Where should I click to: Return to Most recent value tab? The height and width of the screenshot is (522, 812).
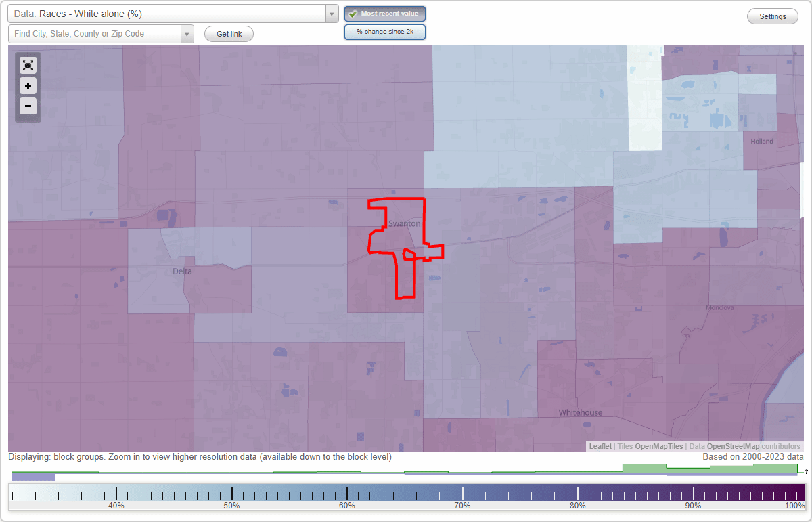pyautogui.click(x=384, y=13)
